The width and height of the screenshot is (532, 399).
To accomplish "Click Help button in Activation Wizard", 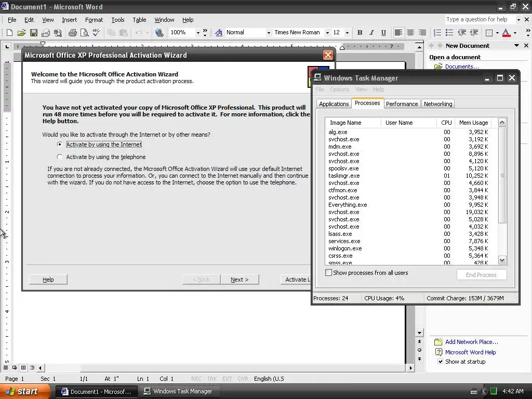I will 48,280.
